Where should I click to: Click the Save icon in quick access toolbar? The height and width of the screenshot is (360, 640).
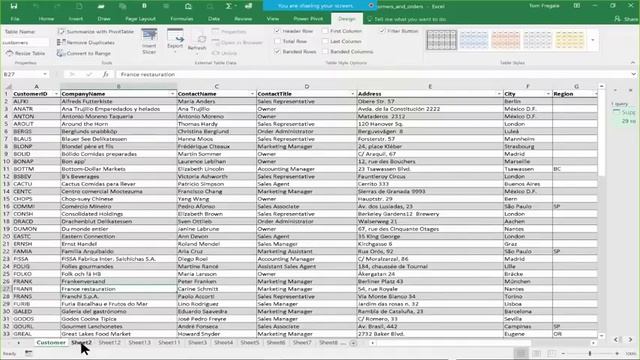[x=14, y=6]
